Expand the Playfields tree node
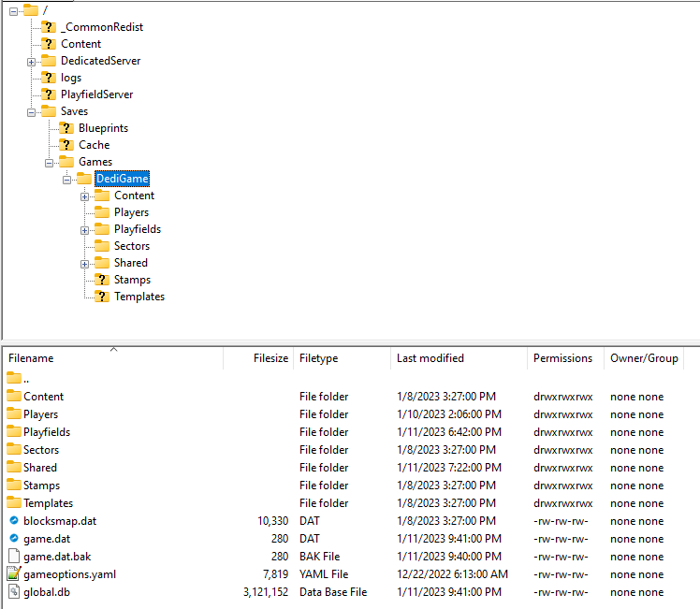Screen dimensions: 700x609 (x=85, y=230)
